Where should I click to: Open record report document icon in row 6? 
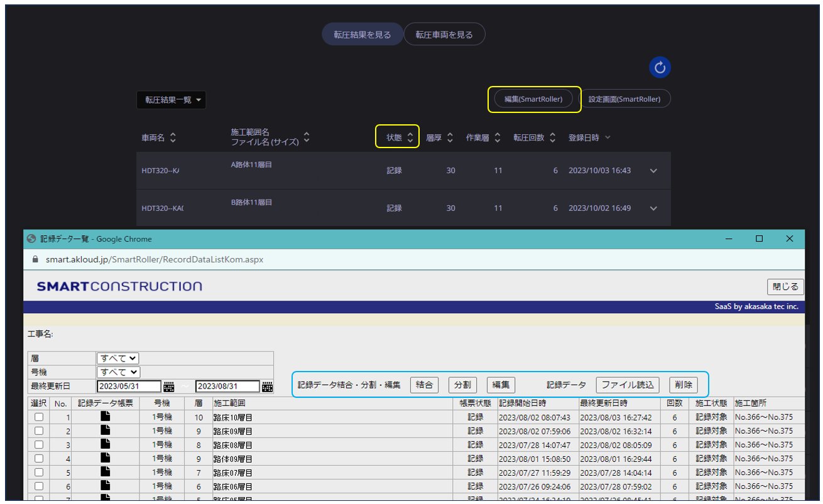106,486
